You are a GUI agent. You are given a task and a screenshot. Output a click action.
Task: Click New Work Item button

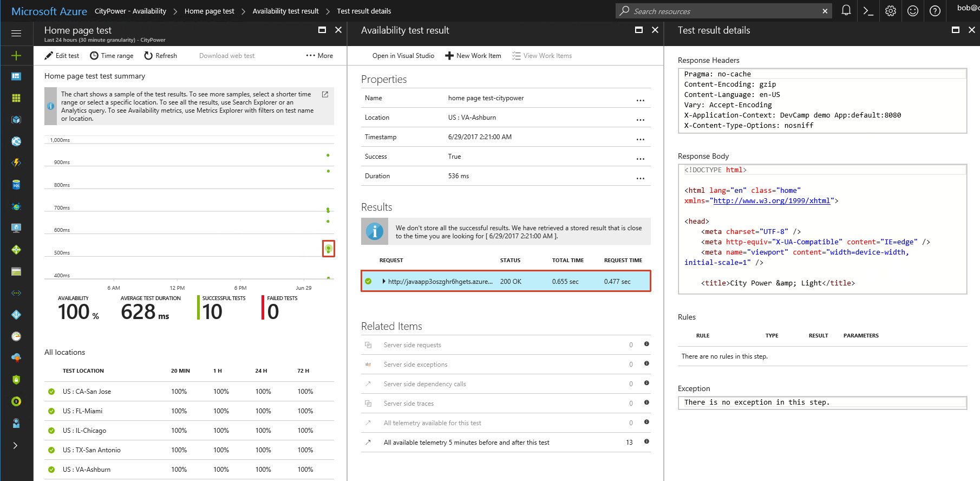[x=473, y=55]
